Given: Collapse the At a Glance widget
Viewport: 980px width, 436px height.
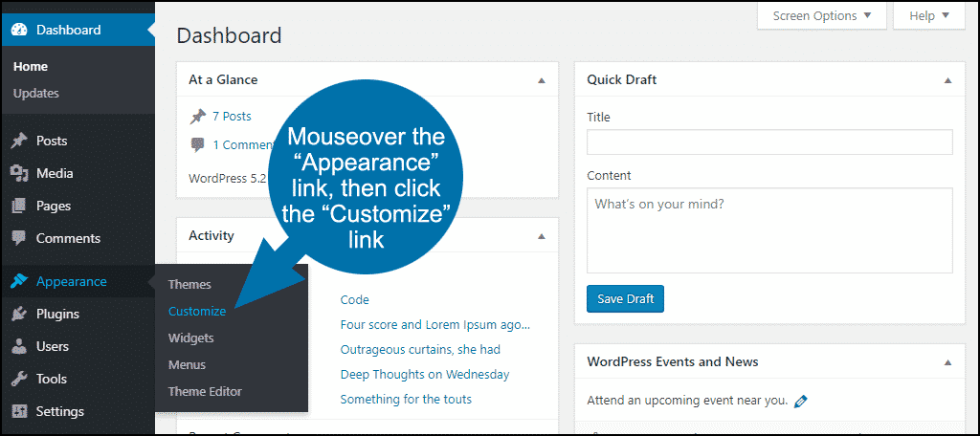Looking at the screenshot, I should tap(542, 80).
